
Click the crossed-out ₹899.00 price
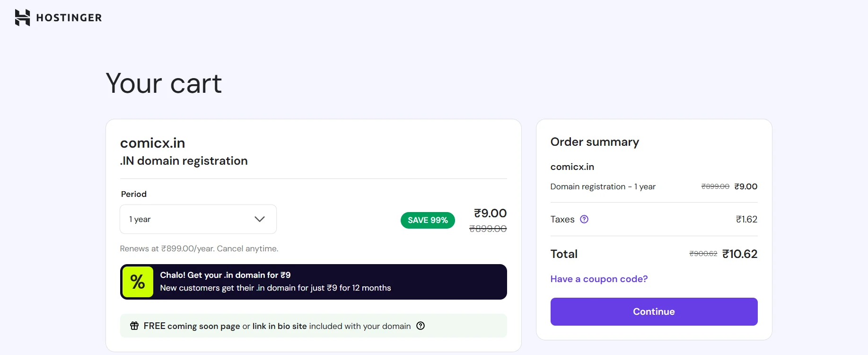487,229
